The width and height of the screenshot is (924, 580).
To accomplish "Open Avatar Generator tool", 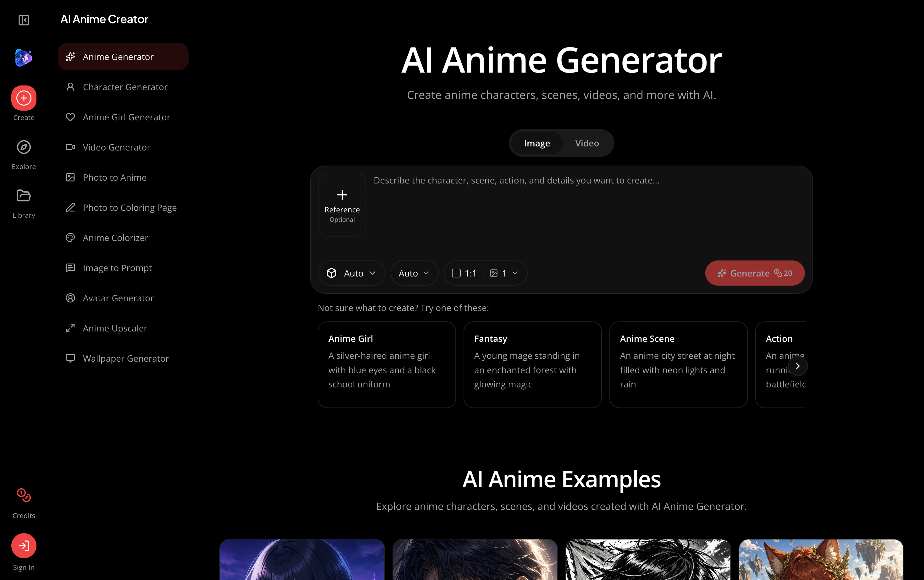I will (x=123, y=298).
